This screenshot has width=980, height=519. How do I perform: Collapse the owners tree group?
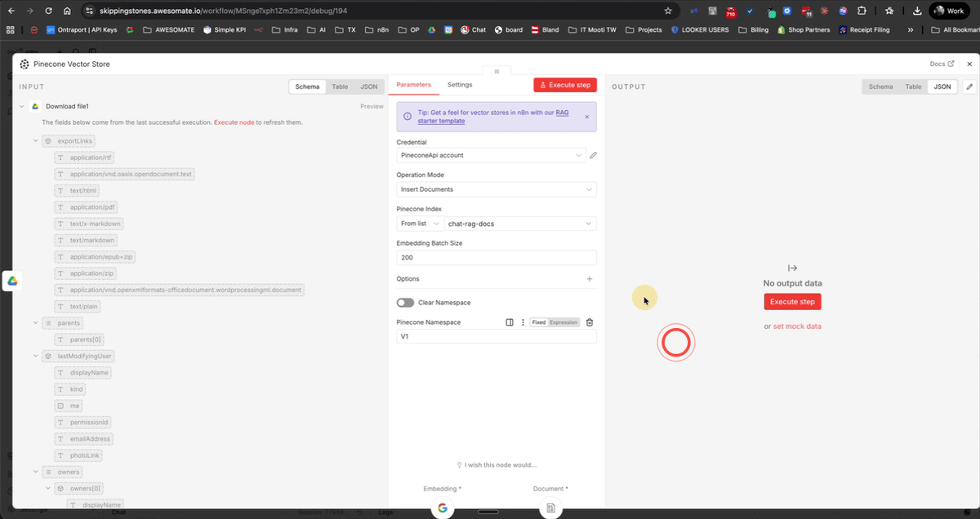click(x=36, y=472)
